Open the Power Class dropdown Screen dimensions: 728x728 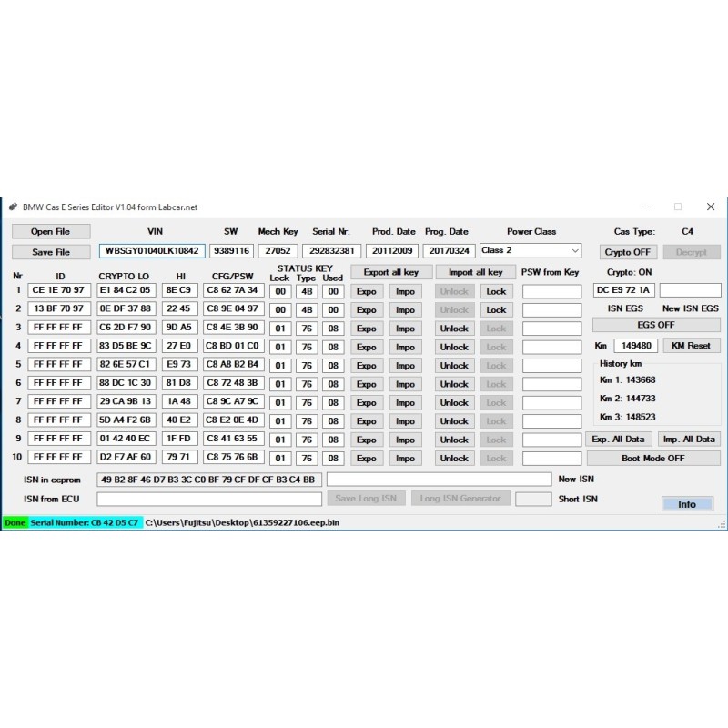[x=531, y=251]
